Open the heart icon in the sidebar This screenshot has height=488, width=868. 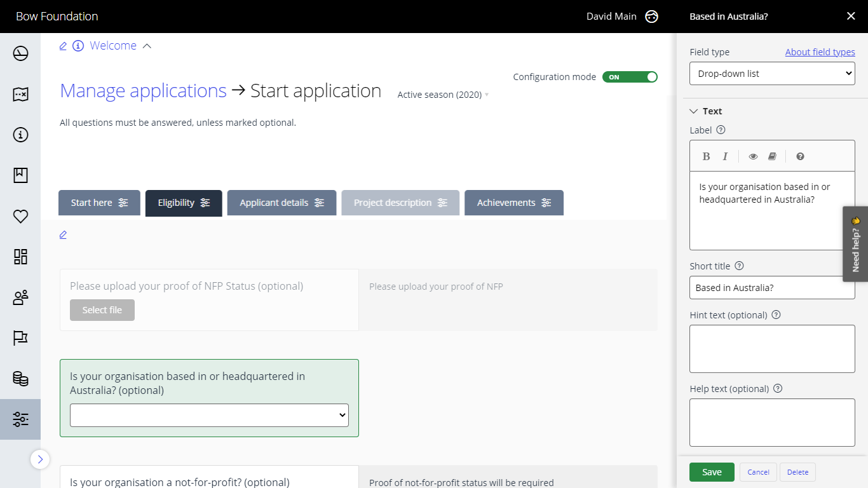20,216
